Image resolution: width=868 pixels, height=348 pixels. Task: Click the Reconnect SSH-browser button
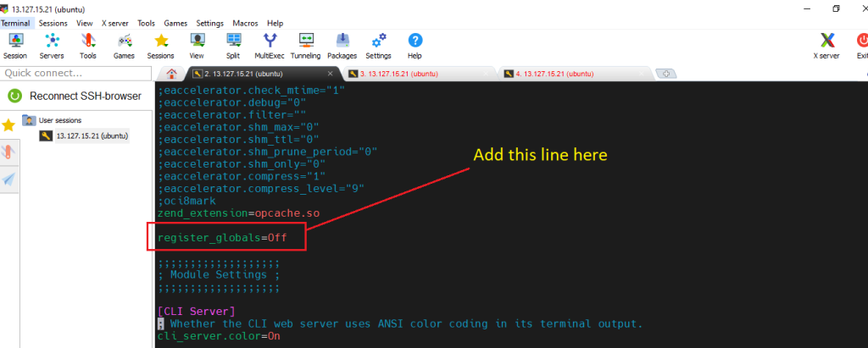pos(76,96)
